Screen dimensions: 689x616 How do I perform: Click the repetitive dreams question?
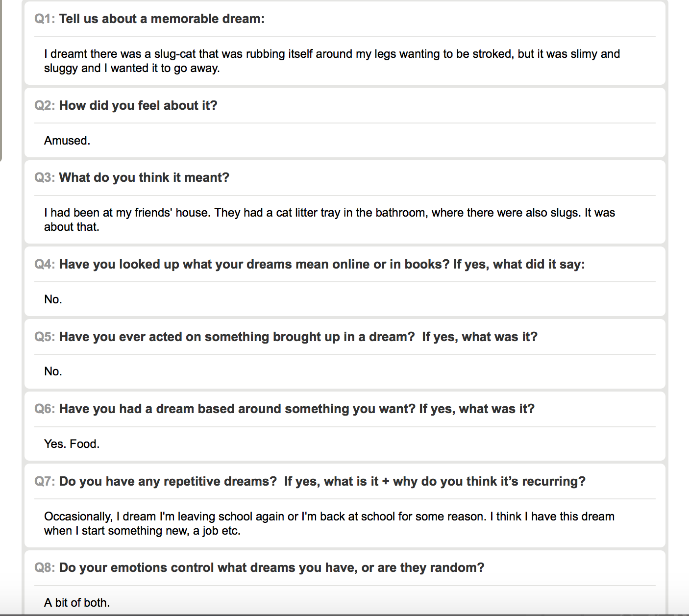[x=322, y=481]
